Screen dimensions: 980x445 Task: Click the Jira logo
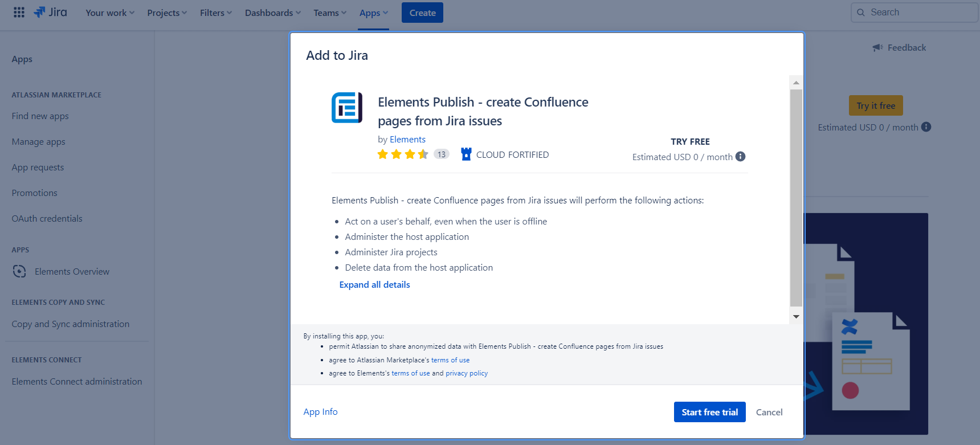point(50,13)
